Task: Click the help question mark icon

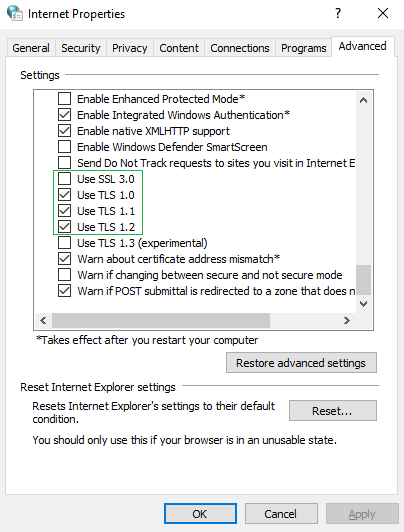Action: [338, 14]
